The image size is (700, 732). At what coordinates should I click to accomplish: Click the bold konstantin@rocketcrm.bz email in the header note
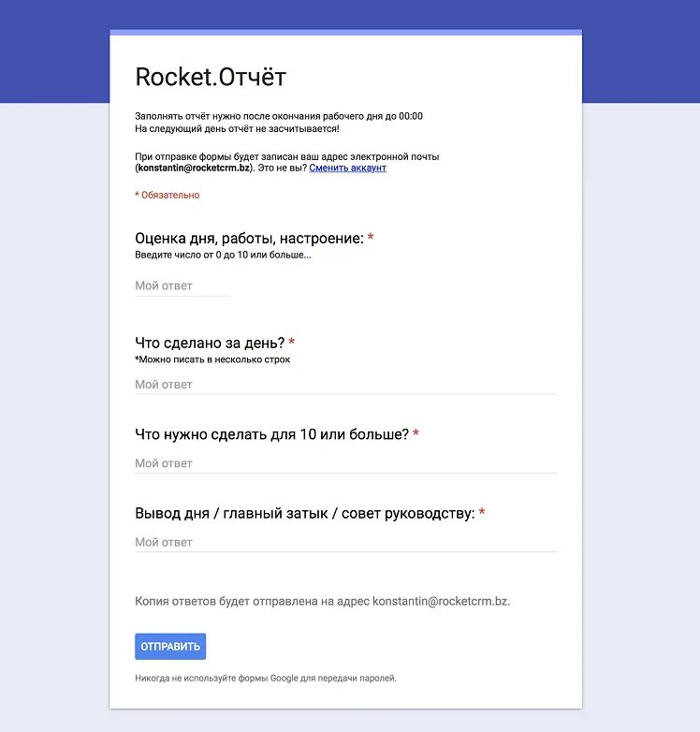(x=194, y=168)
